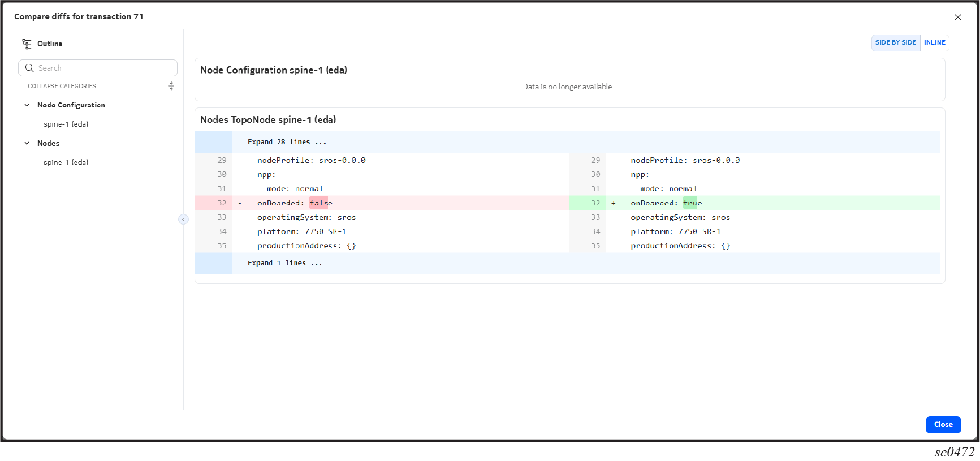Switch to INLINE diff view
The image size is (980, 461).
click(935, 42)
